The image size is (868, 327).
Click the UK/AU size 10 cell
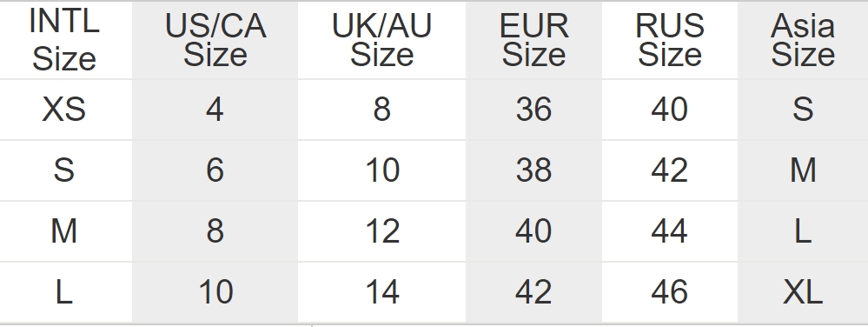click(382, 170)
